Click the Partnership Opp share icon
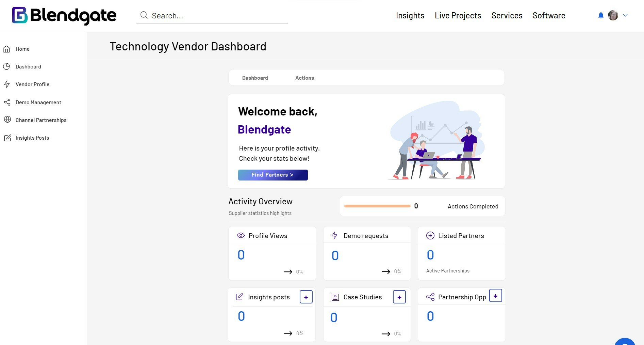 pyautogui.click(x=430, y=297)
